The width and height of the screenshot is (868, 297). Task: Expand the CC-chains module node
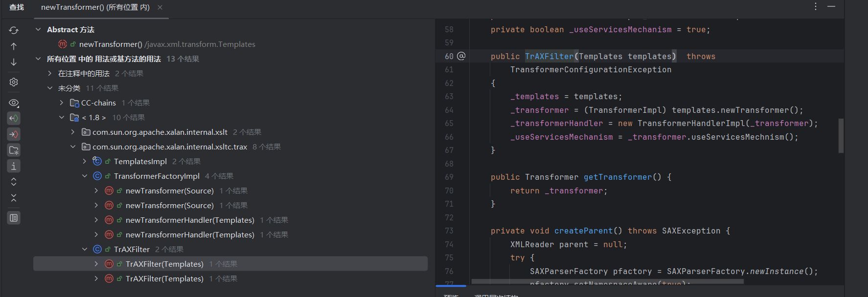click(x=61, y=103)
